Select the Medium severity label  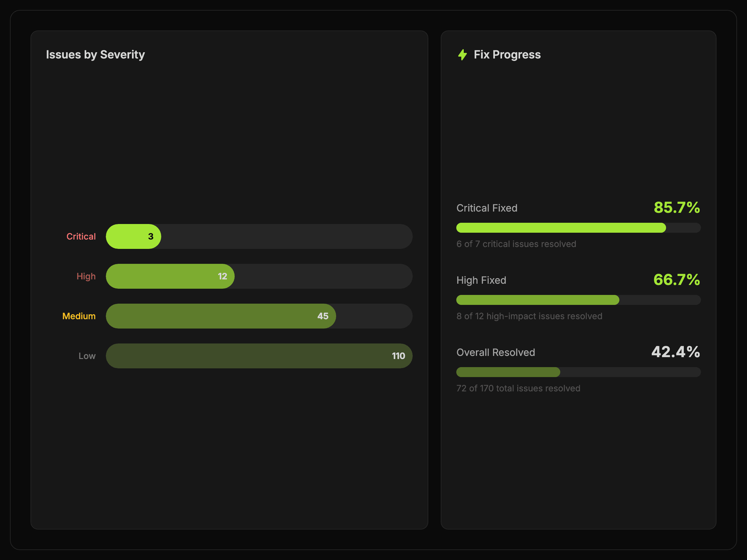(79, 316)
